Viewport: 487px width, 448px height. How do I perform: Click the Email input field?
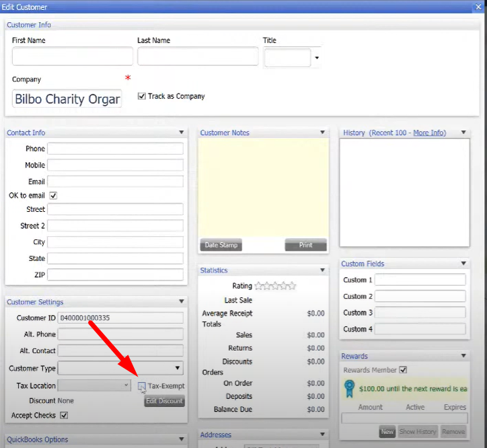(115, 182)
